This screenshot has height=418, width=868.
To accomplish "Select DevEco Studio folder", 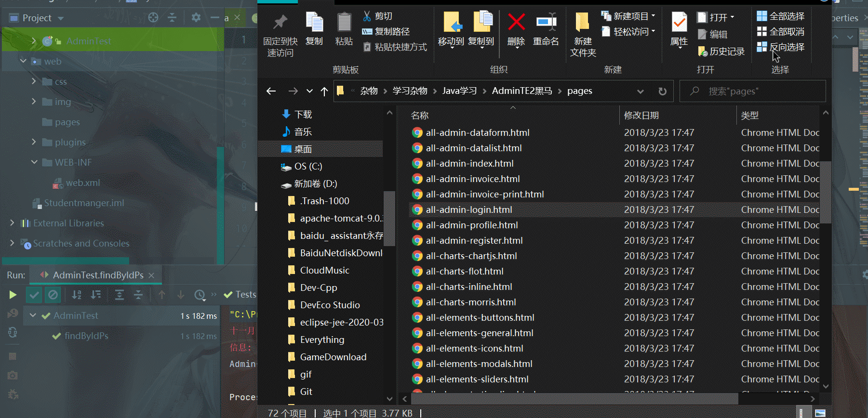I will coord(330,305).
